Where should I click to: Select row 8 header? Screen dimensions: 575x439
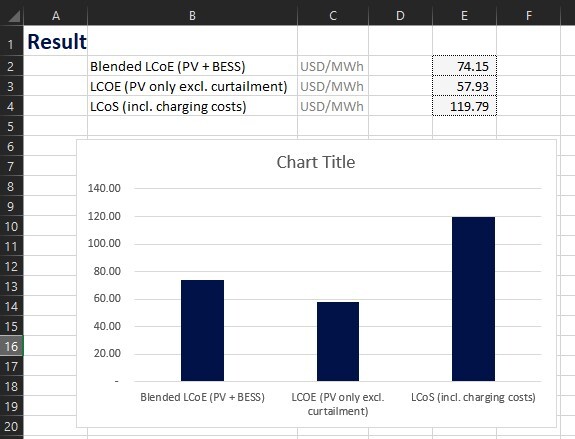coord(11,186)
